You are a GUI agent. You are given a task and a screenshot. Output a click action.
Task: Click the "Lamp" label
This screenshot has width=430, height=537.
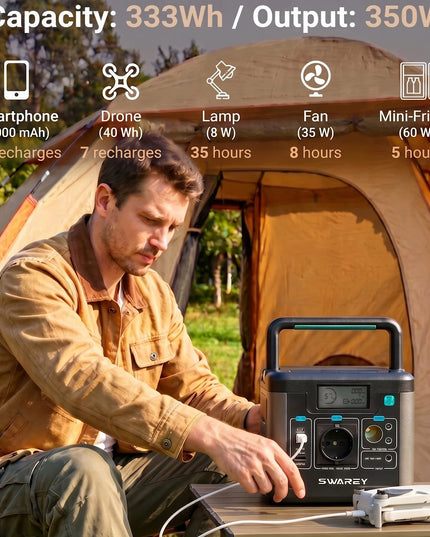(221, 117)
